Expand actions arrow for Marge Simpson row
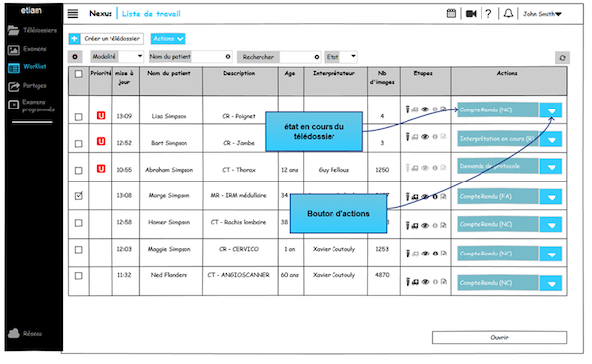Screen dimensions: 592x364 coord(552,197)
